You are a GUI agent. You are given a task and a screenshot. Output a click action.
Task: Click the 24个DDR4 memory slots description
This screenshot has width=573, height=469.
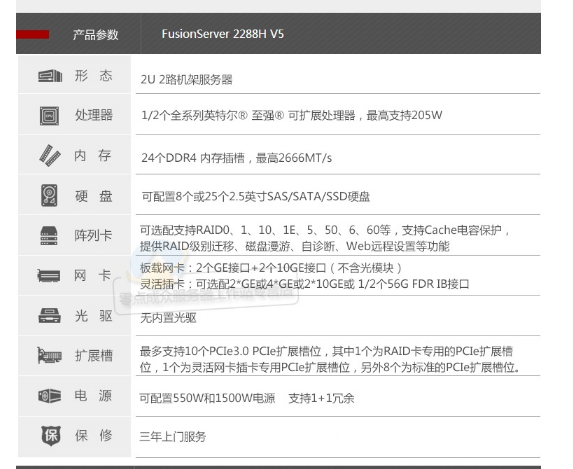coord(236,158)
